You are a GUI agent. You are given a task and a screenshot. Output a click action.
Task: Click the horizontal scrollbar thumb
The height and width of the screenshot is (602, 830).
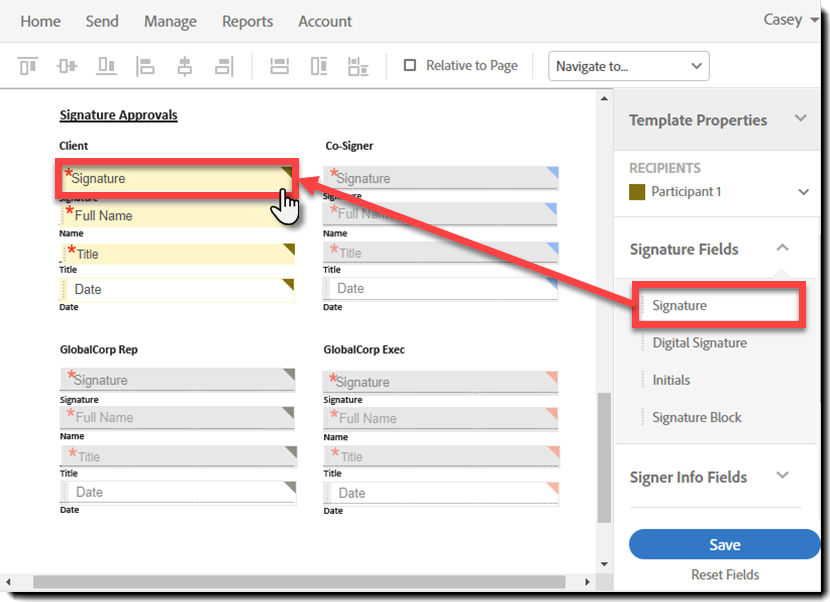pos(299,582)
